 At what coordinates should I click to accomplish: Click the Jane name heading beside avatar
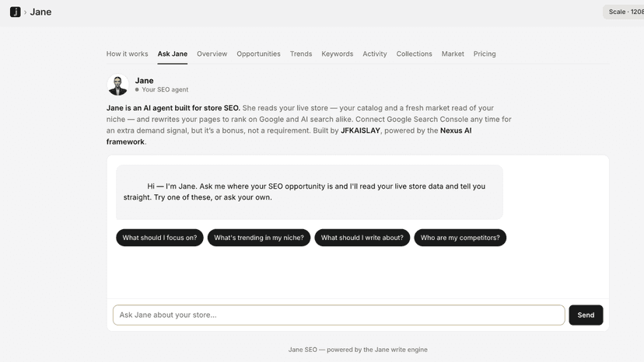tap(144, 81)
